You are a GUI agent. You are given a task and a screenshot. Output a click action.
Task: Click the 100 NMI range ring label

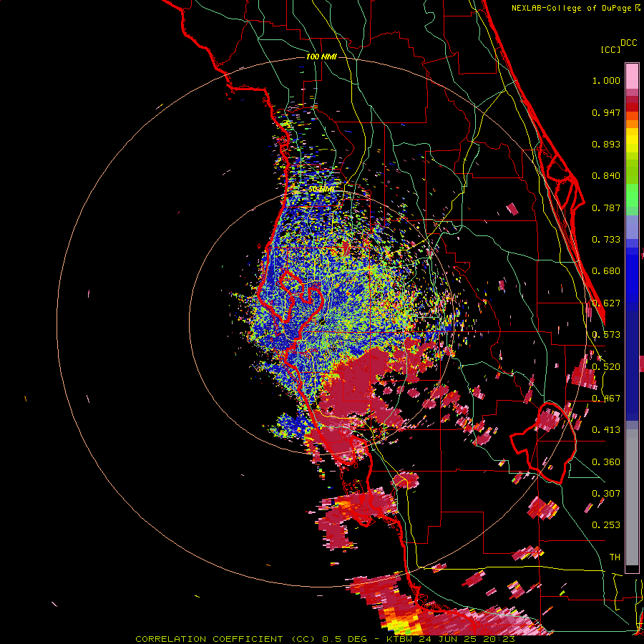pos(321,57)
